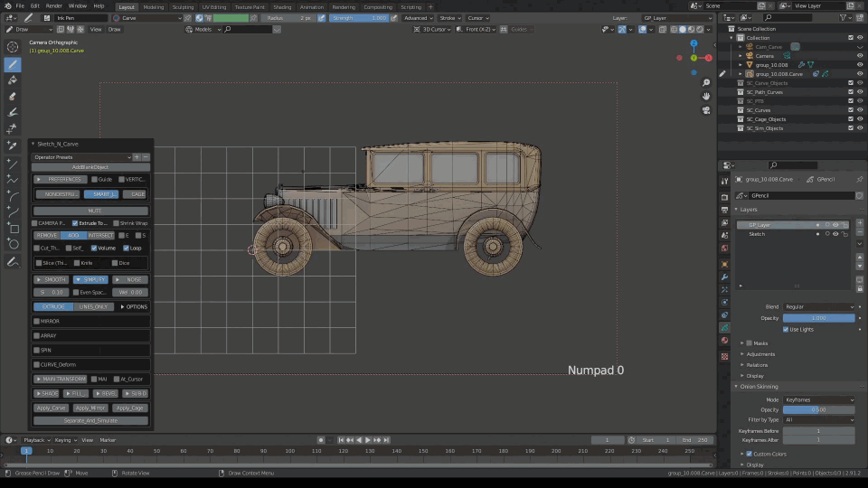This screenshot has width=868, height=488.
Task: Uncheck the Volume checkbox
Action: pyautogui.click(x=94, y=248)
